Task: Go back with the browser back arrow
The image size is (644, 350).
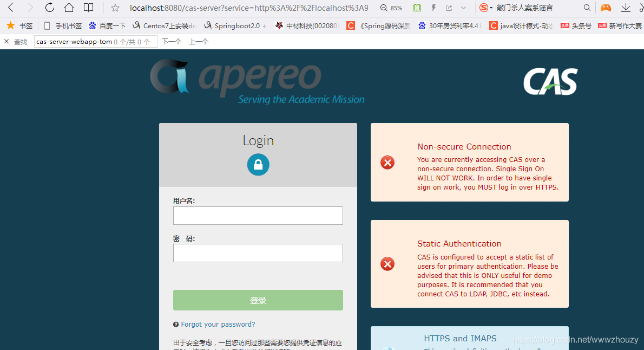Action: point(11,8)
